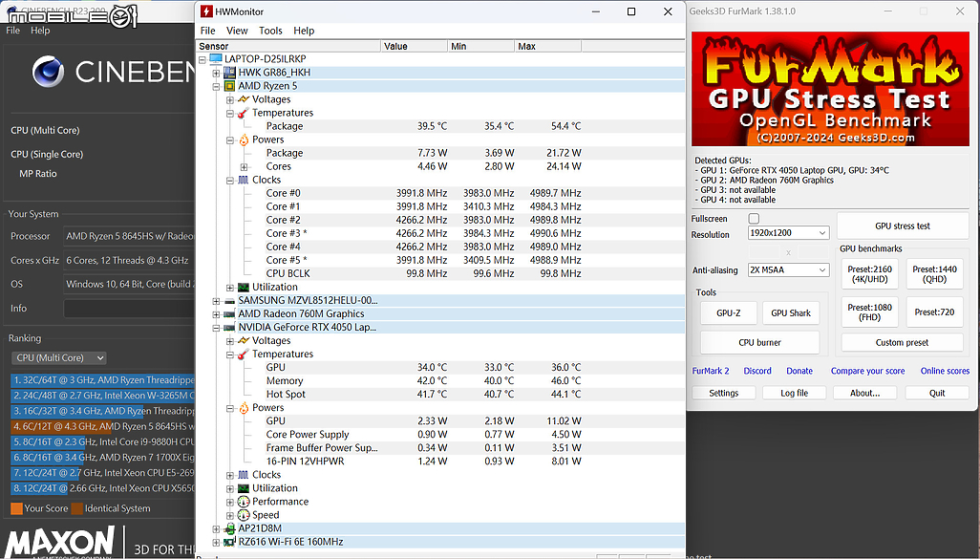Click the Voltages icon under AMD Ryzen 5

tap(244, 99)
